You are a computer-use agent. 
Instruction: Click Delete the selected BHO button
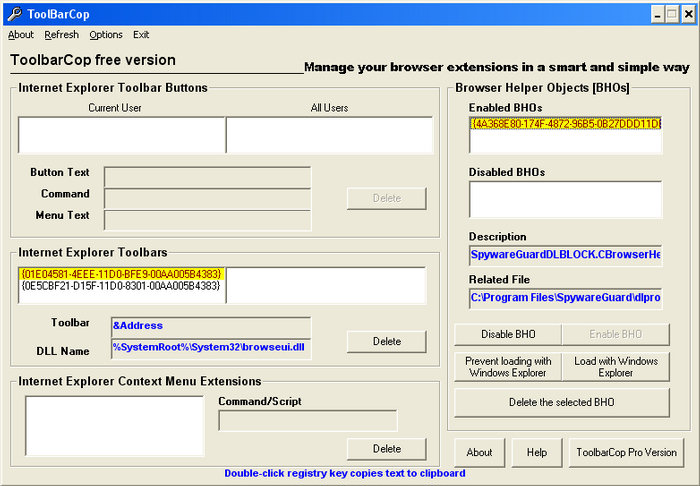click(562, 403)
